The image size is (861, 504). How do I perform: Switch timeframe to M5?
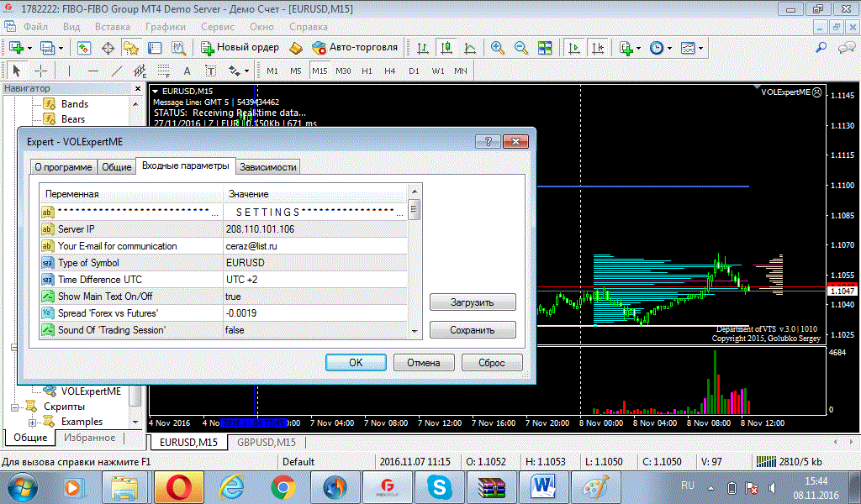[x=296, y=71]
